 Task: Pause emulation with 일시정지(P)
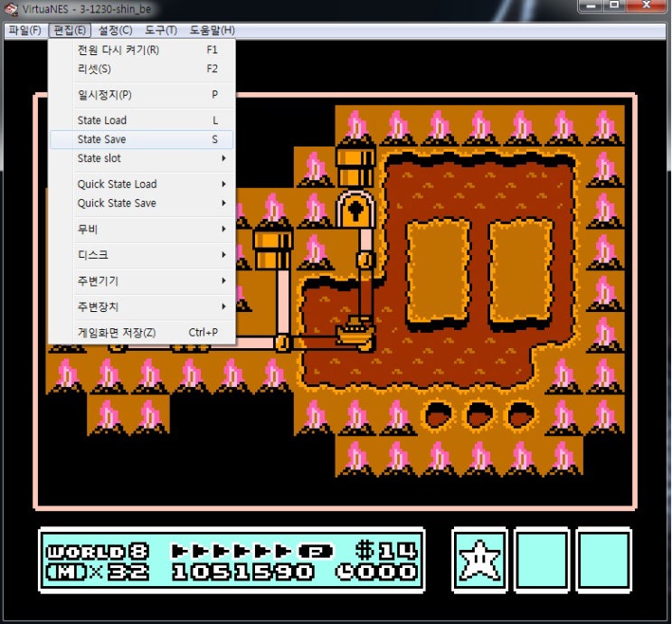point(142,95)
